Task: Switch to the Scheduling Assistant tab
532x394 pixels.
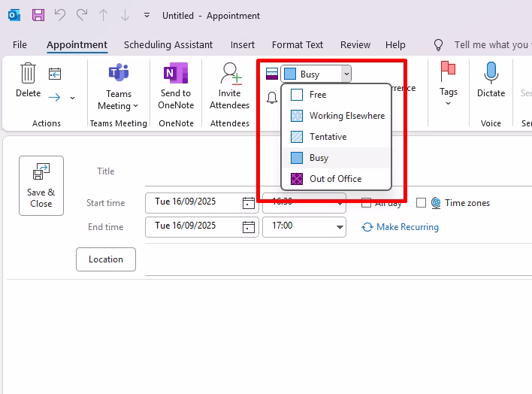Action: click(x=168, y=45)
